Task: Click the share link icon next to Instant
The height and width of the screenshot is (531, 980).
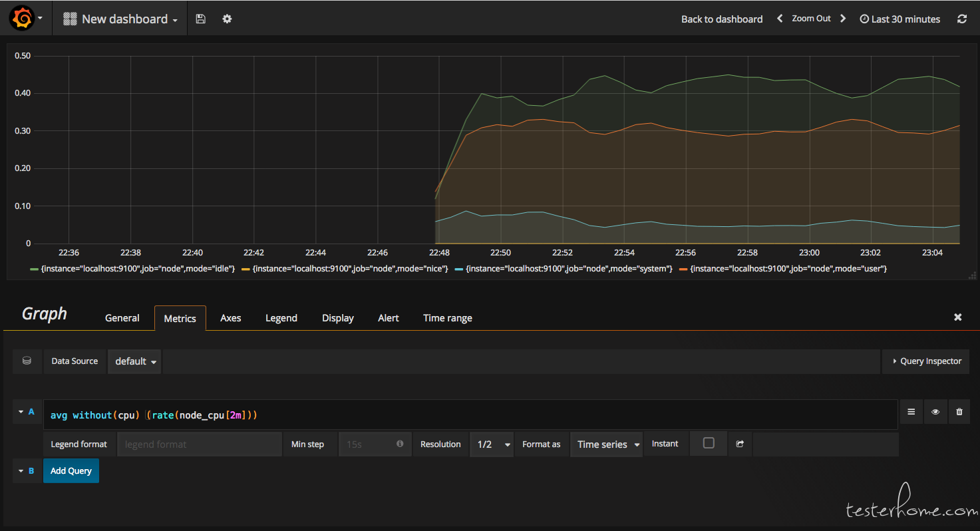Action: [x=740, y=444]
